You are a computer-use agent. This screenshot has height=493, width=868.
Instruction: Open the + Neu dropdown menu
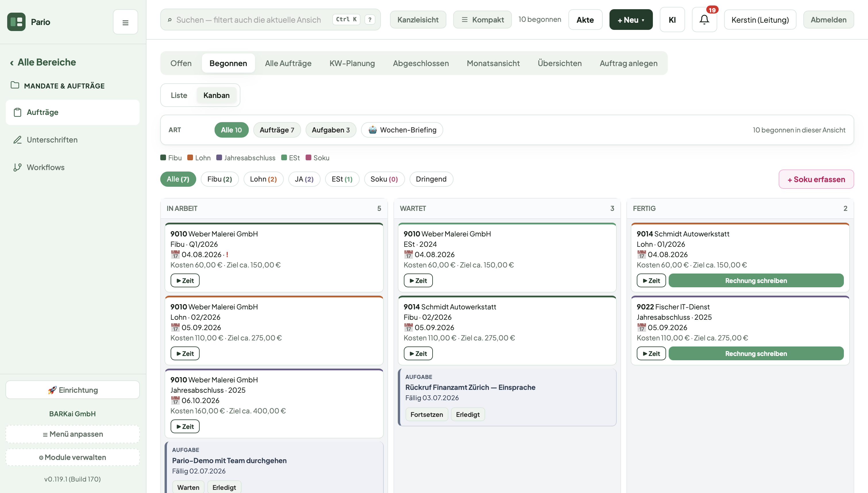click(631, 20)
